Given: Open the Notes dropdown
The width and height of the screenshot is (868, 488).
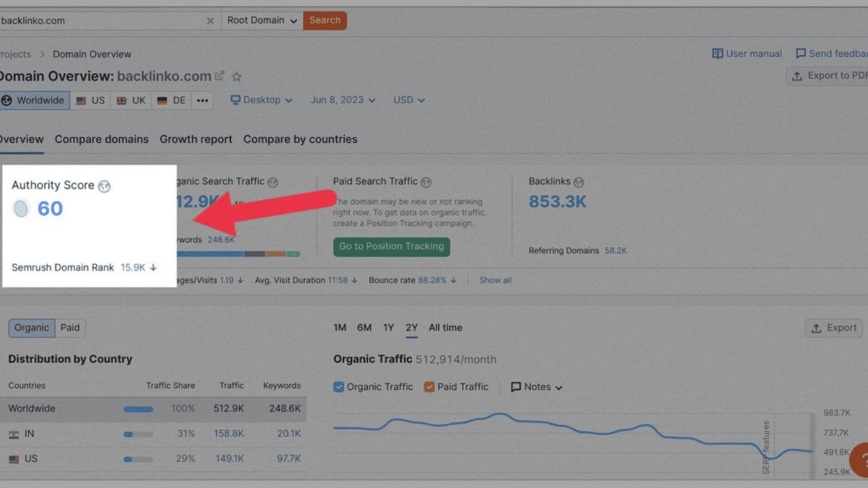Looking at the screenshot, I should (536, 387).
